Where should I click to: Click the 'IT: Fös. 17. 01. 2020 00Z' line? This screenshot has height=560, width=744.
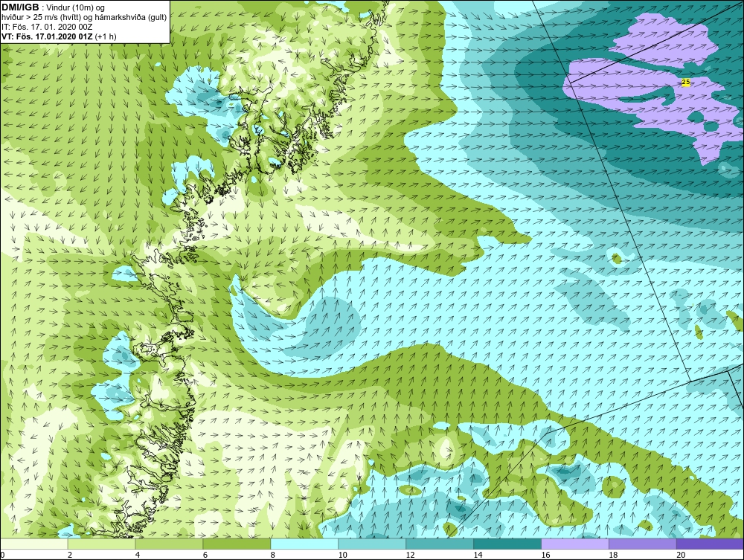[45, 27]
